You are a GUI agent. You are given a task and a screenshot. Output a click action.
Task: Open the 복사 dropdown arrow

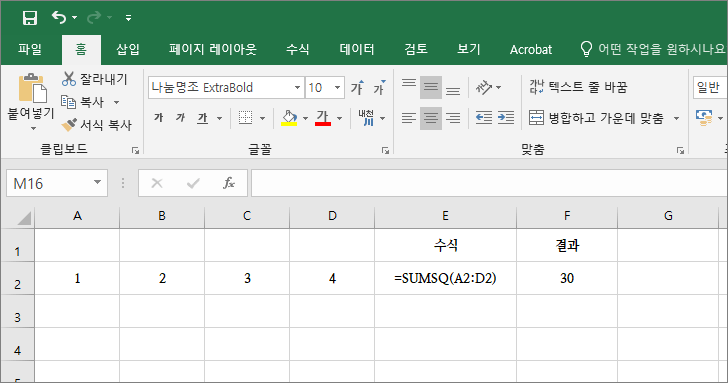point(117,102)
